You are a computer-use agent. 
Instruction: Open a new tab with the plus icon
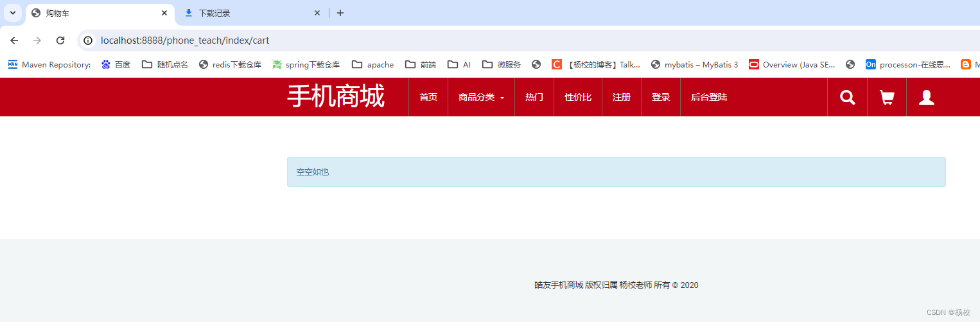pos(340,13)
